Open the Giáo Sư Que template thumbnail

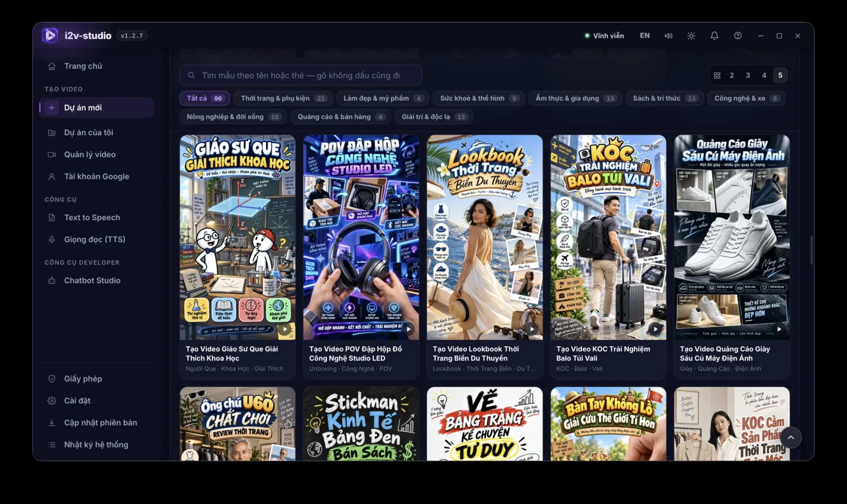click(237, 237)
